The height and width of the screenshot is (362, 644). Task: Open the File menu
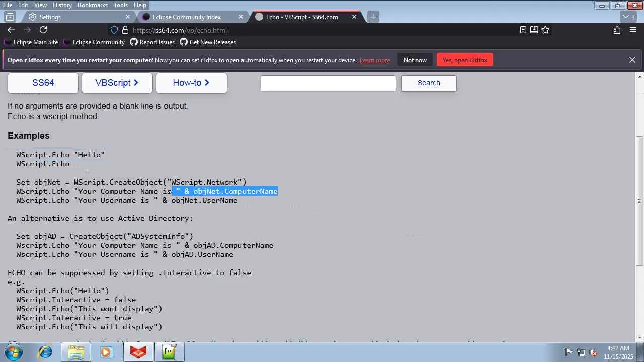[8, 5]
